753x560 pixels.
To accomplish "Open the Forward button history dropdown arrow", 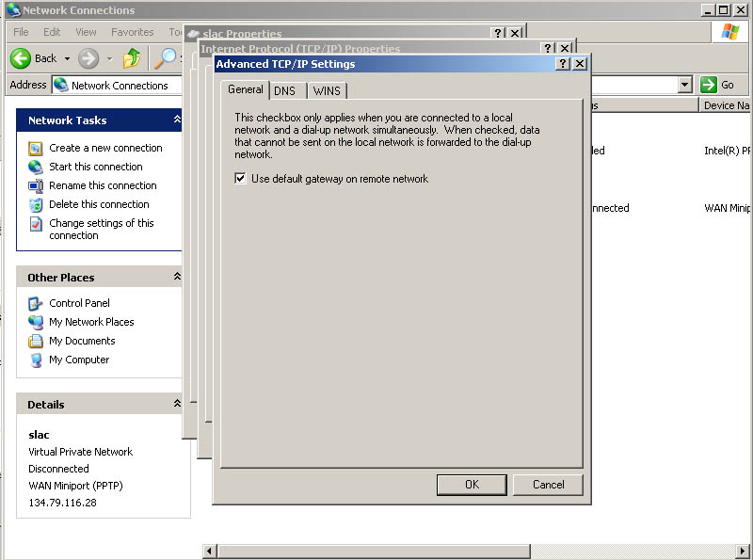I will [110, 58].
